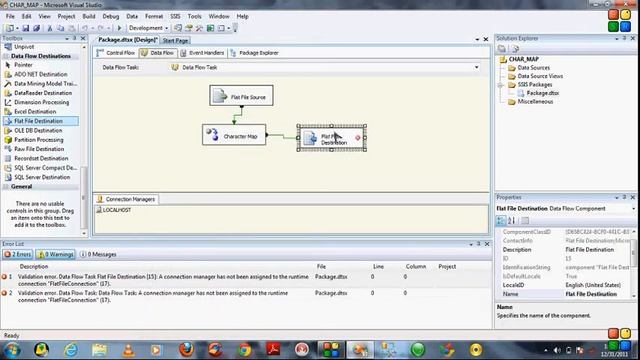This screenshot has height=360, width=640.
Task: Select the LOCALHOST connection manager
Action: pyautogui.click(x=113, y=210)
